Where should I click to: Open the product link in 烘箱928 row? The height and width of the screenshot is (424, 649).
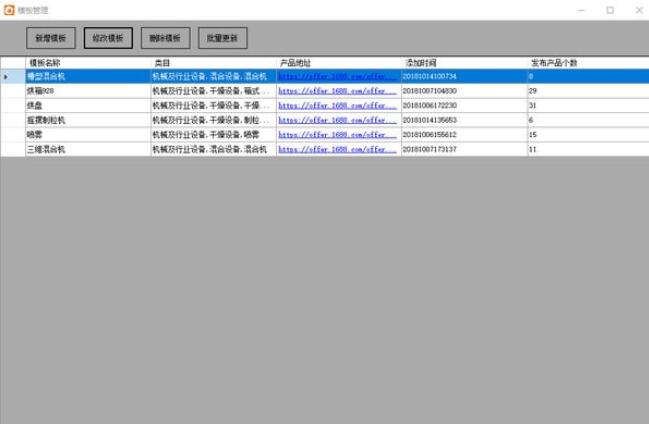point(337,91)
